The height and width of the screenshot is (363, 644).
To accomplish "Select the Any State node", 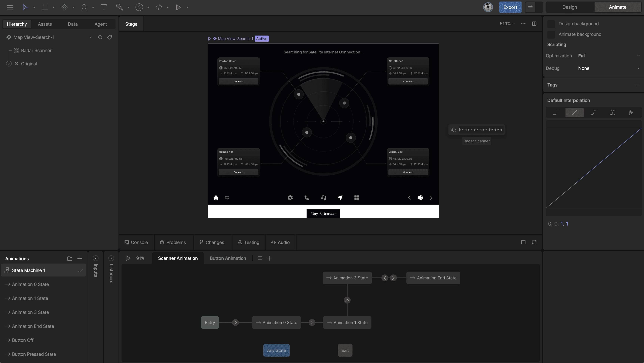I will 276,350.
